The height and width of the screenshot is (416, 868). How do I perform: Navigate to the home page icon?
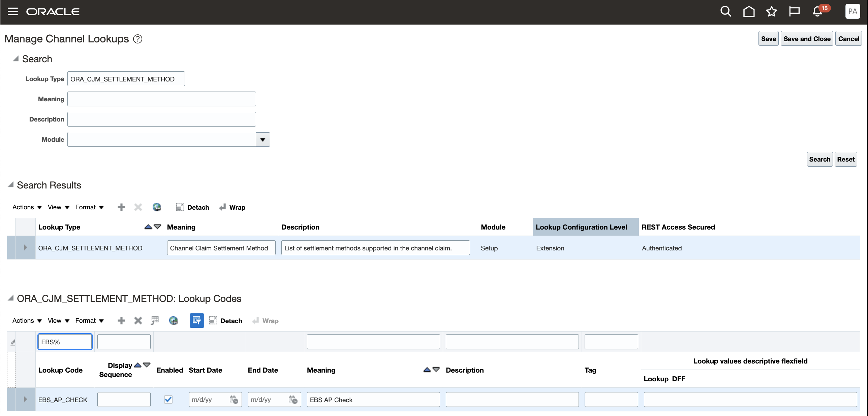(x=749, y=11)
